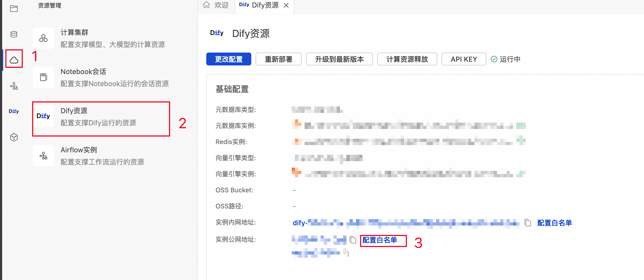The height and width of the screenshot is (280, 644).
Task: Click the 计算集群 cluster icon
Action: pos(43,38)
